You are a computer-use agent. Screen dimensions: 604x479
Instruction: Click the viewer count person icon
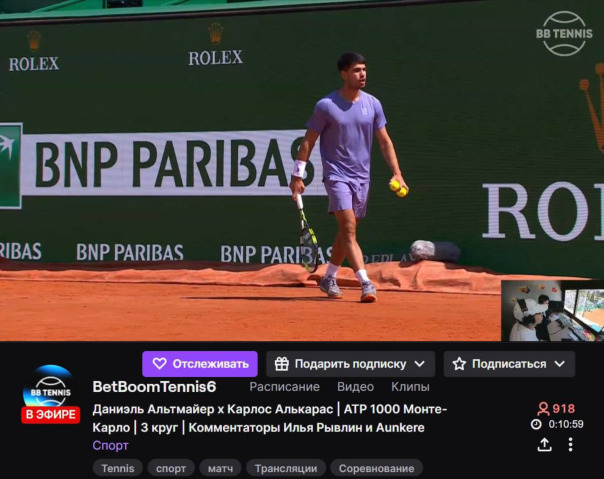(x=543, y=408)
